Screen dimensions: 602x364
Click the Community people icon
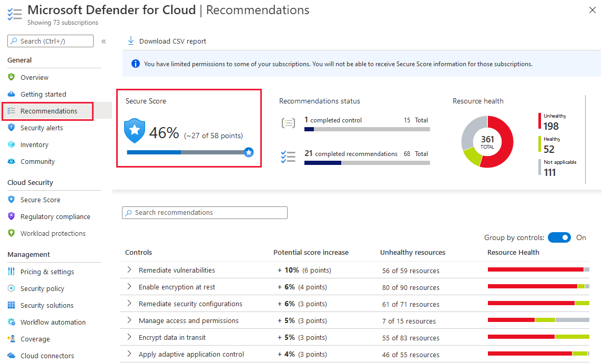click(11, 161)
